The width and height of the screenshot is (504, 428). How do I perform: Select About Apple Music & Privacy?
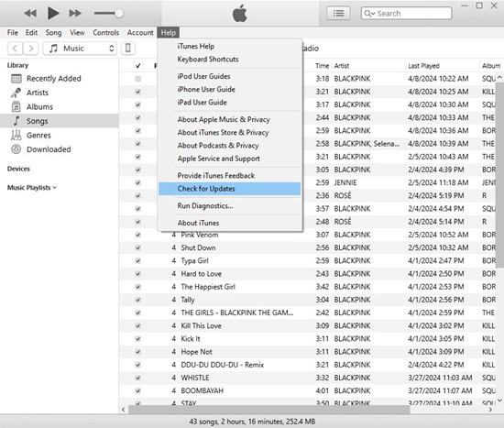pos(229,119)
